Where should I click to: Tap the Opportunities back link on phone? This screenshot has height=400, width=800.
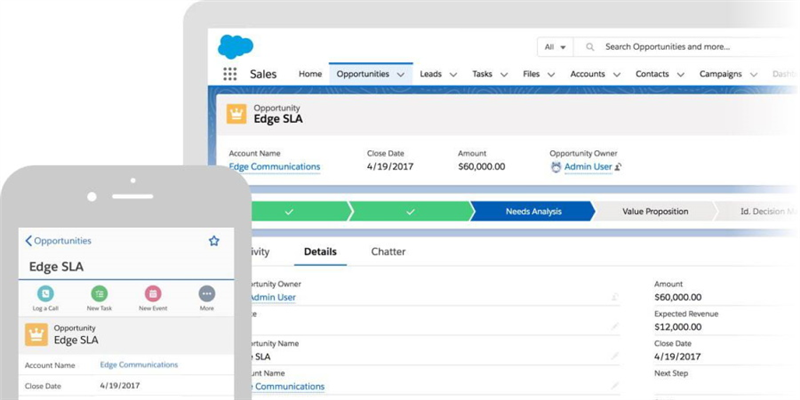pos(63,241)
